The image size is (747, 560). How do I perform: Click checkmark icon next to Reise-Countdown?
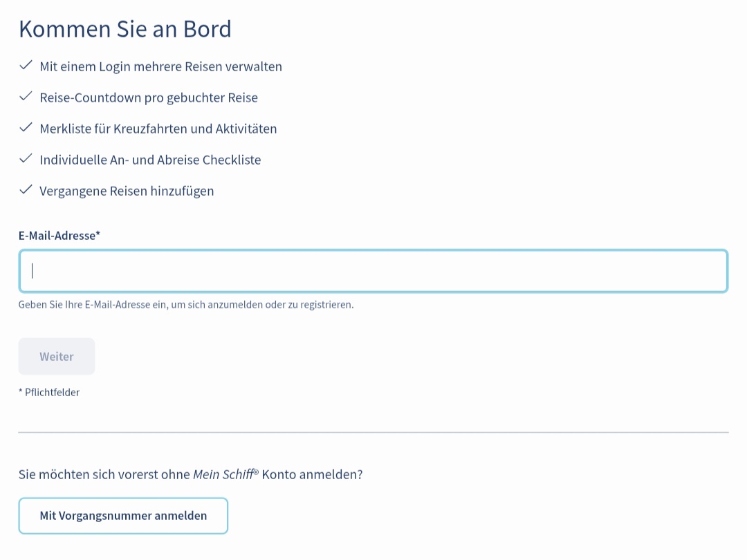tap(26, 97)
